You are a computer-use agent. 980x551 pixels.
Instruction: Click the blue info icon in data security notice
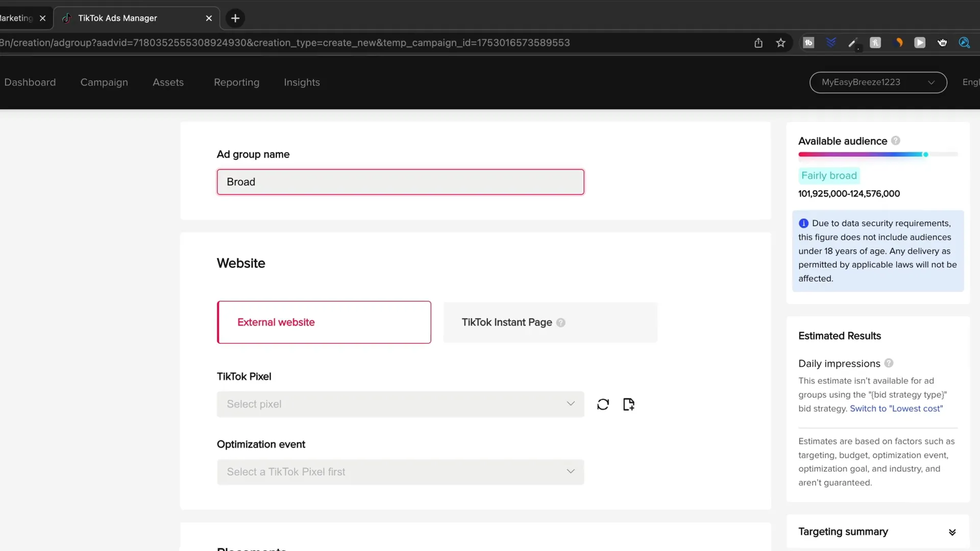tap(803, 223)
